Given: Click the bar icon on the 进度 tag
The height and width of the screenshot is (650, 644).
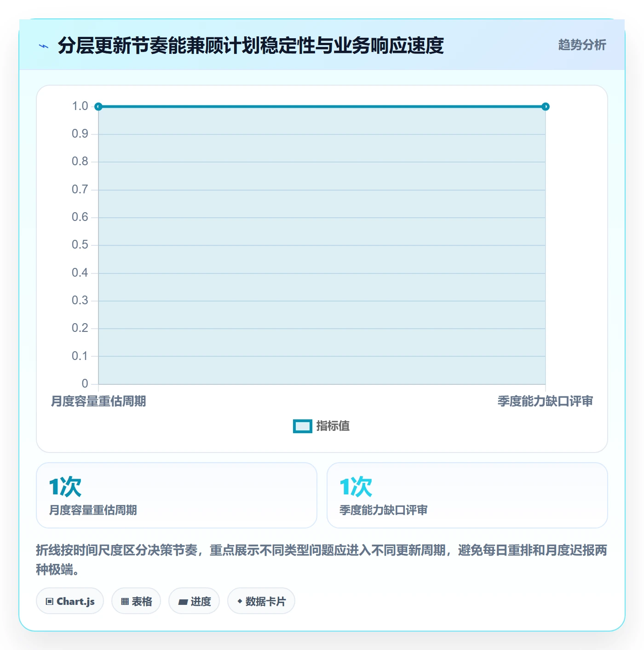Looking at the screenshot, I should tap(183, 602).
